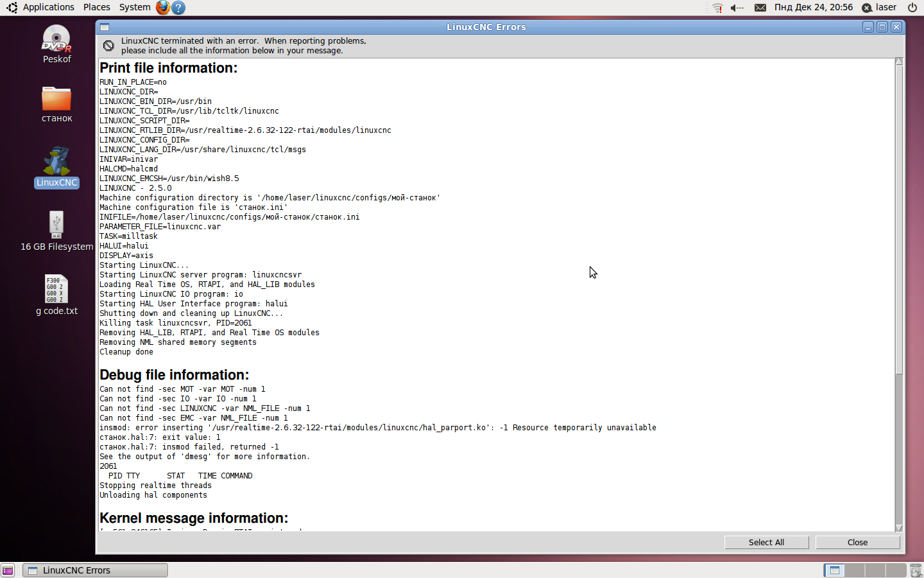Viewport: 924px width, 578px height.
Task: Click the 'Unloading hal components' line
Action: [153, 495]
